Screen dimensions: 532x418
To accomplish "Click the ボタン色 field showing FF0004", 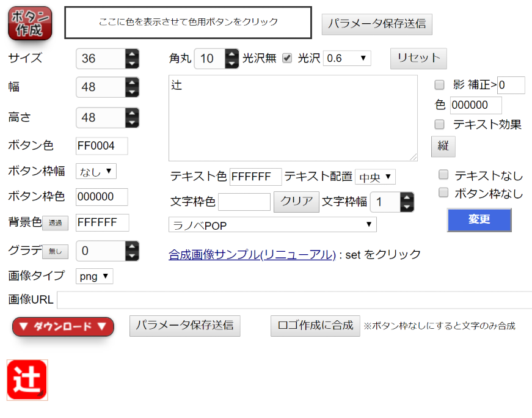I will point(102,146).
